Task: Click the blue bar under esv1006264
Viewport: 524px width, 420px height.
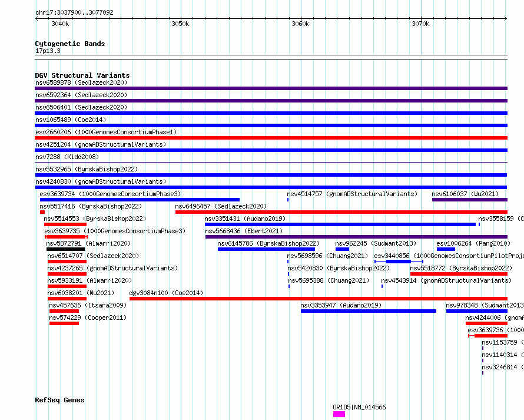Action: [x=446, y=249]
